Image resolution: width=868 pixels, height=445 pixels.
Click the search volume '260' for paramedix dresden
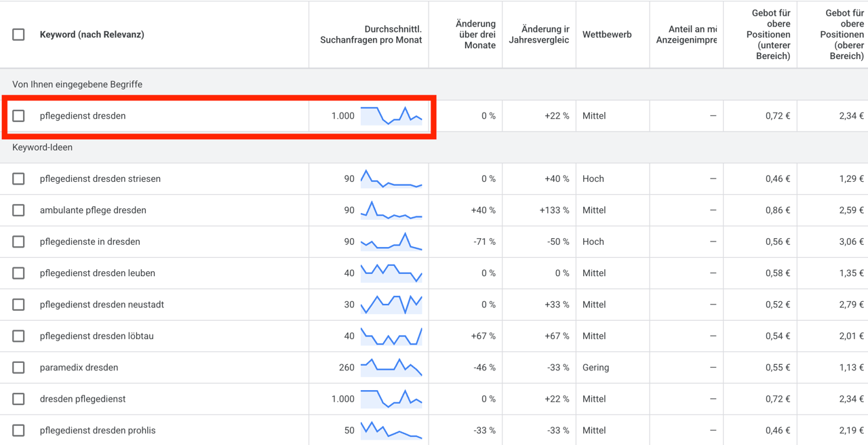(347, 368)
